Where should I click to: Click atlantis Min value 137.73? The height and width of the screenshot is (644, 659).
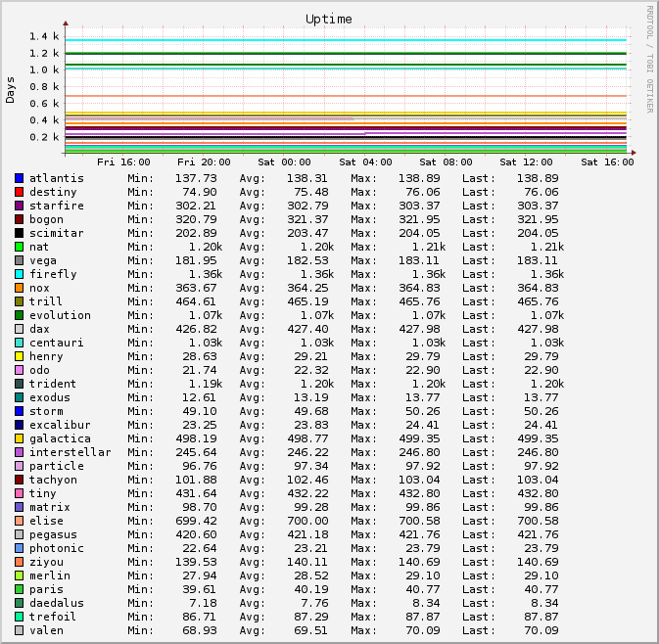click(x=196, y=178)
